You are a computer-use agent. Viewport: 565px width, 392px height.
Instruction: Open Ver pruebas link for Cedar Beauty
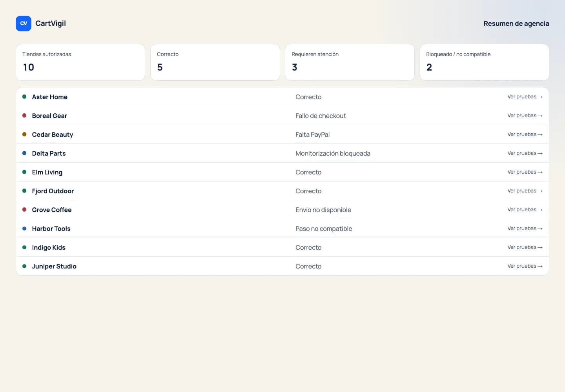pos(525,134)
